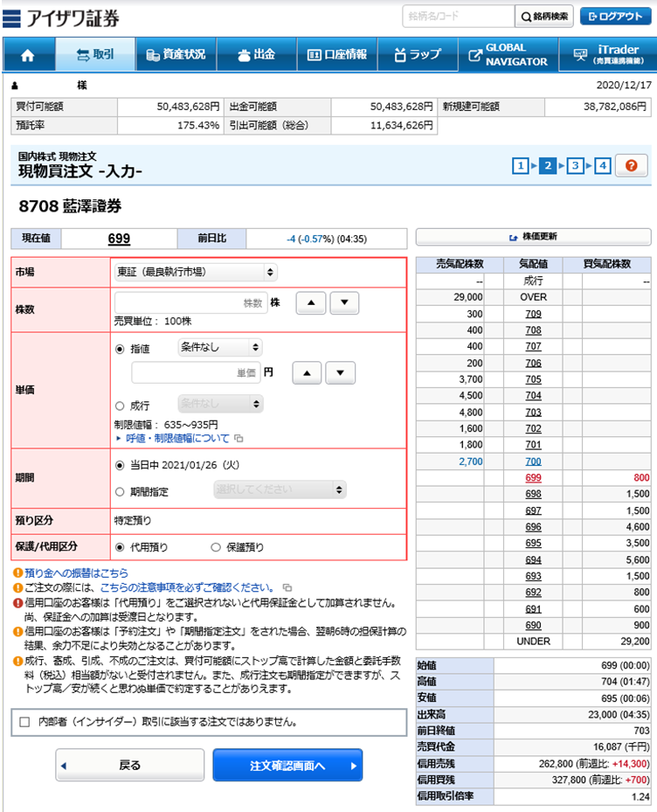The image size is (657, 812).
Task: Increase 株数 with the up arrow button
Action: coord(311,303)
